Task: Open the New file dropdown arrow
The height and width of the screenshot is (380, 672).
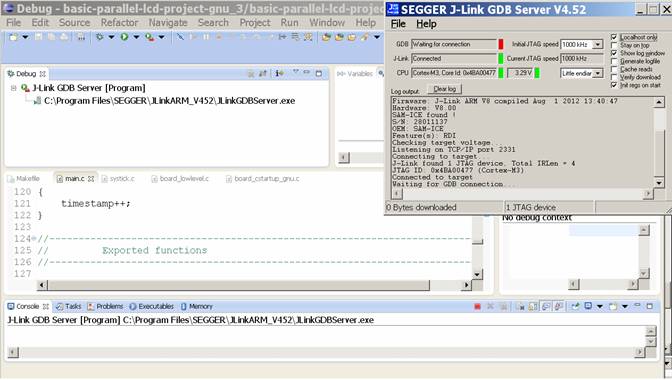Action: [x=25, y=37]
